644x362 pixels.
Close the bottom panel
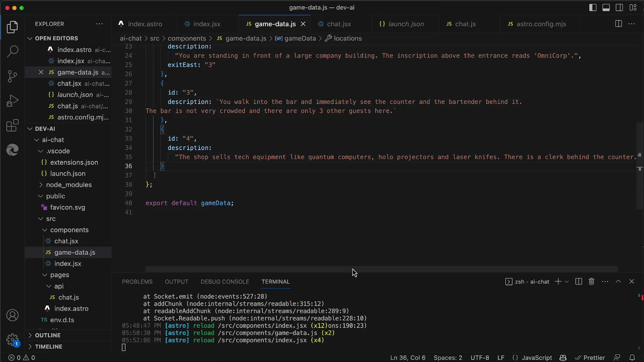coord(632,281)
